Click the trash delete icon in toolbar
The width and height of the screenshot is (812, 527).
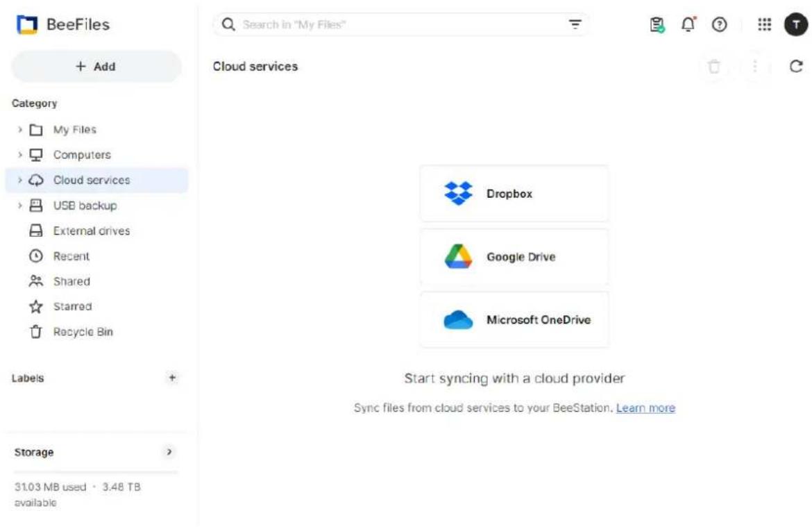pos(714,67)
